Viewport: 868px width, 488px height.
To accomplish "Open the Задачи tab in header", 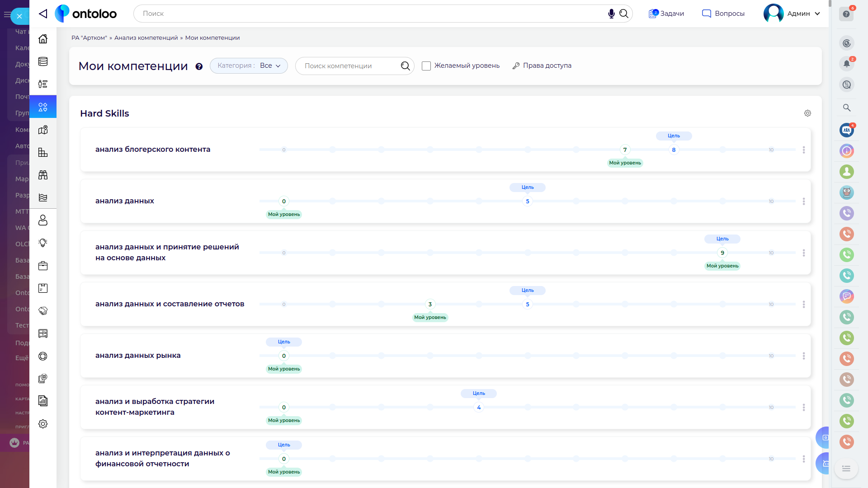I will click(x=666, y=14).
